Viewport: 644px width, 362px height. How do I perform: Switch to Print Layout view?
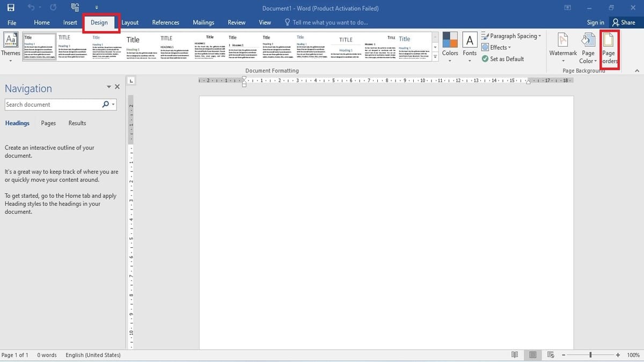[533, 355]
